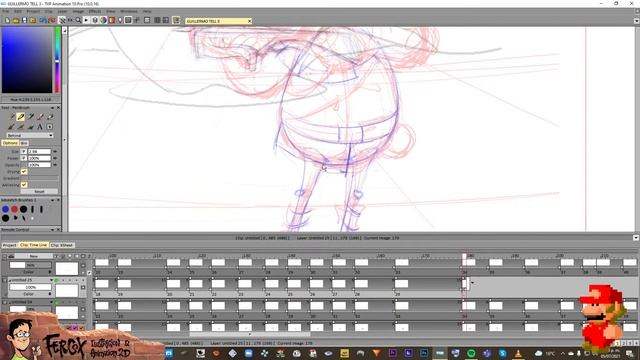Open the Effects menu
640x360 pixels.
(95, 11)
